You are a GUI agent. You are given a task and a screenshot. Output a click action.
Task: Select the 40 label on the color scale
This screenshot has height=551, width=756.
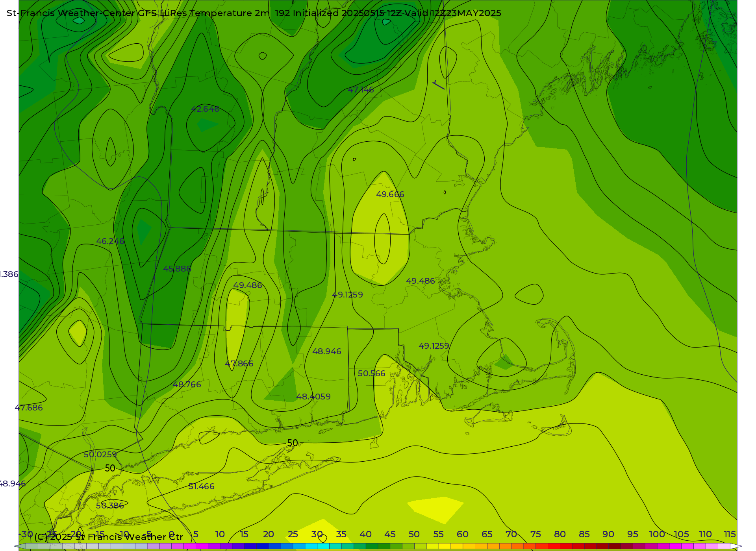click(365, 534)
